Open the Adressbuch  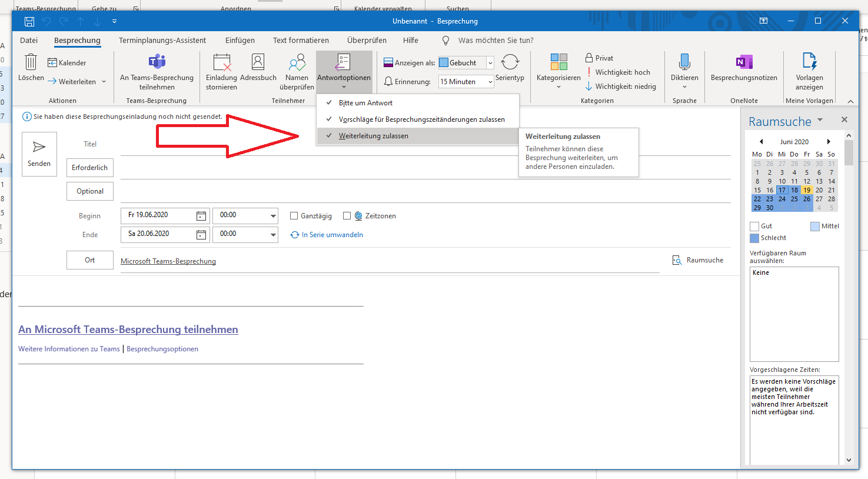click(258, 62)
